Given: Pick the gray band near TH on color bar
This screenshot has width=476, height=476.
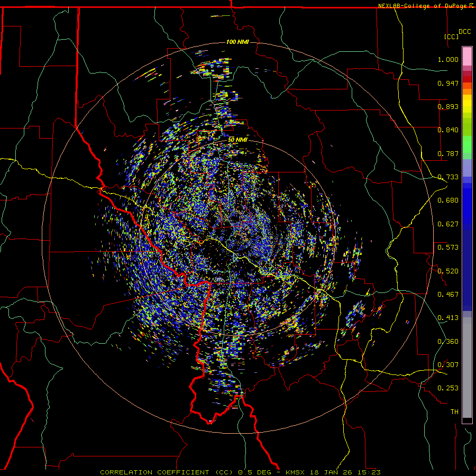Looking at the screenshot, I should tap(467, 368).
